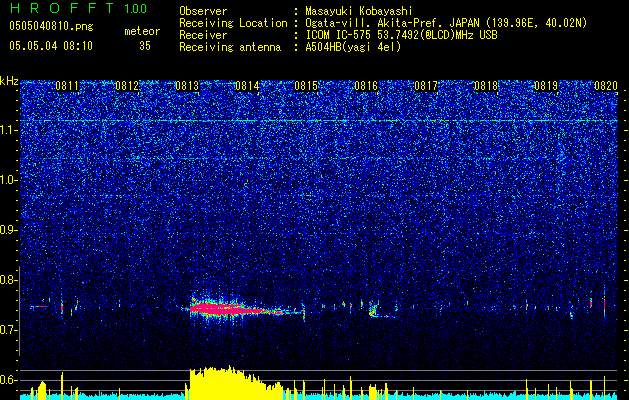Click time marker 0815
Image resolution: width=629 pixels, height=400 pixels.
click(306, 86)
